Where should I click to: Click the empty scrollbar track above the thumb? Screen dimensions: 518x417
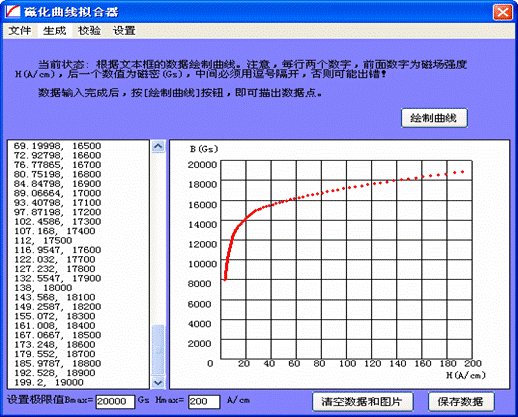pyautogui.click(x=158, y=239)
